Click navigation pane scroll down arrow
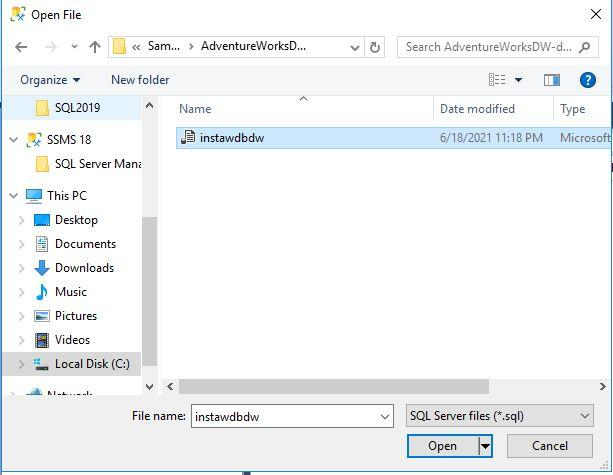The image size is (613, 475). tap(149, 387)
